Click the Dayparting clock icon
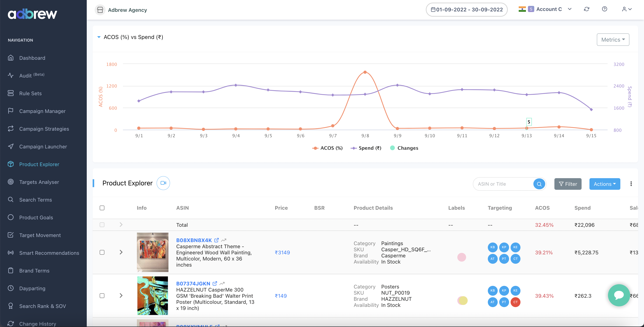Screen dimensions: 644x327 pos(11,288)
